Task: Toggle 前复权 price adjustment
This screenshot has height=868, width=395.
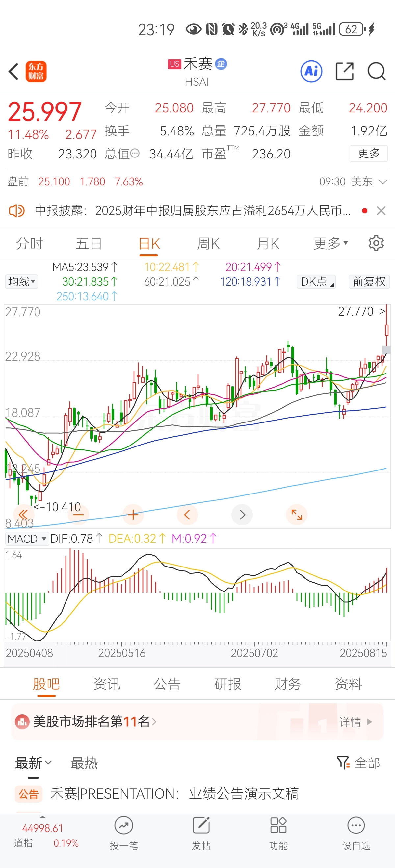Action: (369, 281)
